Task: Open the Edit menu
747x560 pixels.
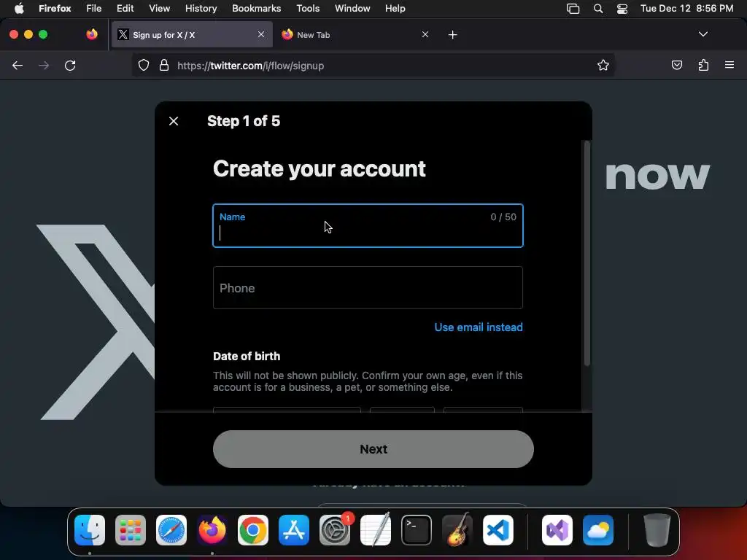Action: [125, 9]
